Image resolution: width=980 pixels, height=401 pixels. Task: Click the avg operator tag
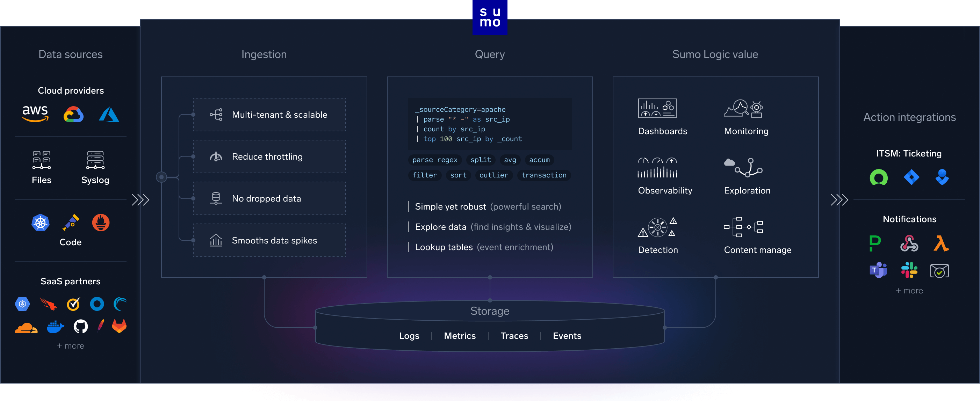[x=510, y=160]
